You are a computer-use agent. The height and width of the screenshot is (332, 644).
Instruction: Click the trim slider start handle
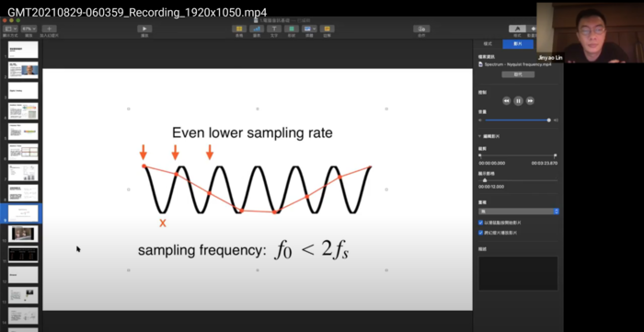pyautogui.click(x=480, y=156)
